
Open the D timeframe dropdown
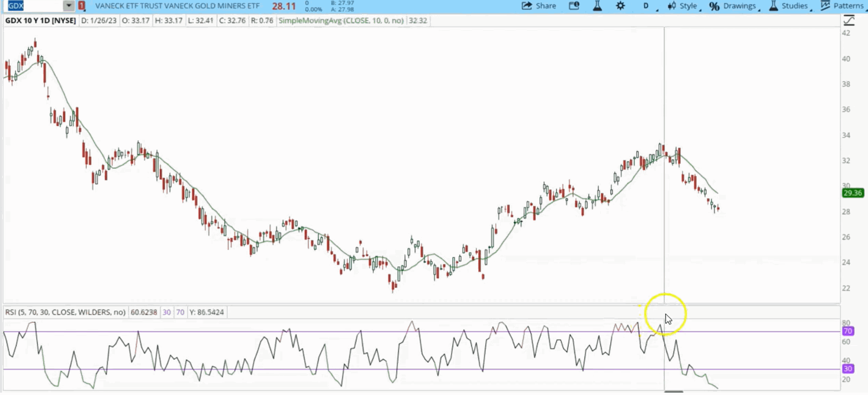[x=647, y=6]
